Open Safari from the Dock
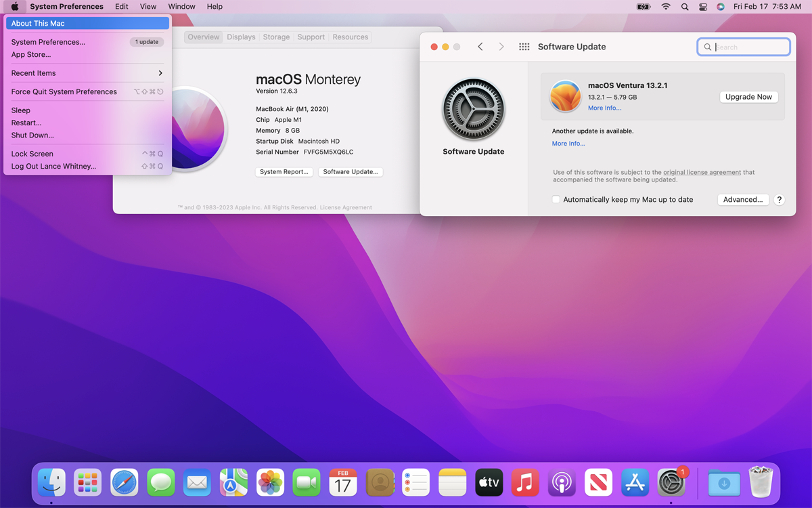The width and height of the screenshot is (812, 508). (124, 482)
